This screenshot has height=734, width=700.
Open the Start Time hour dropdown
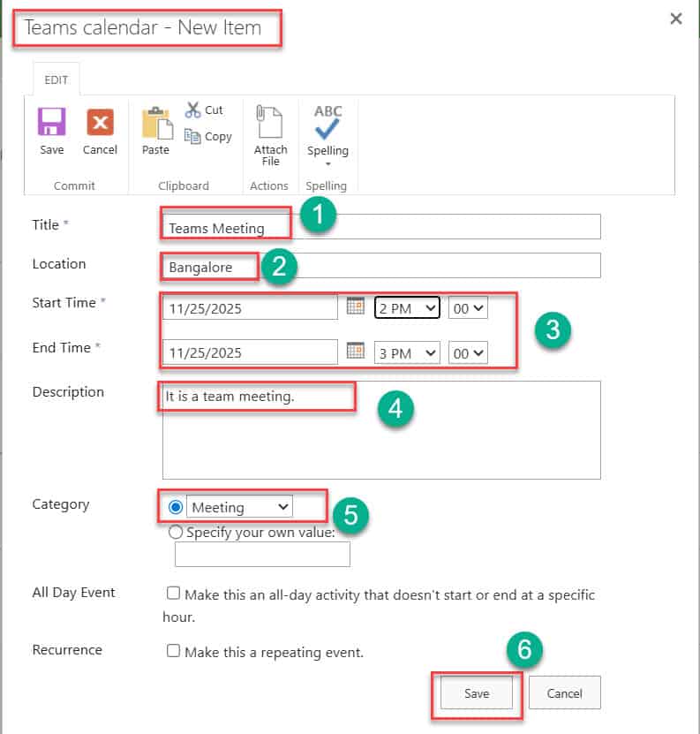[407, 308]
